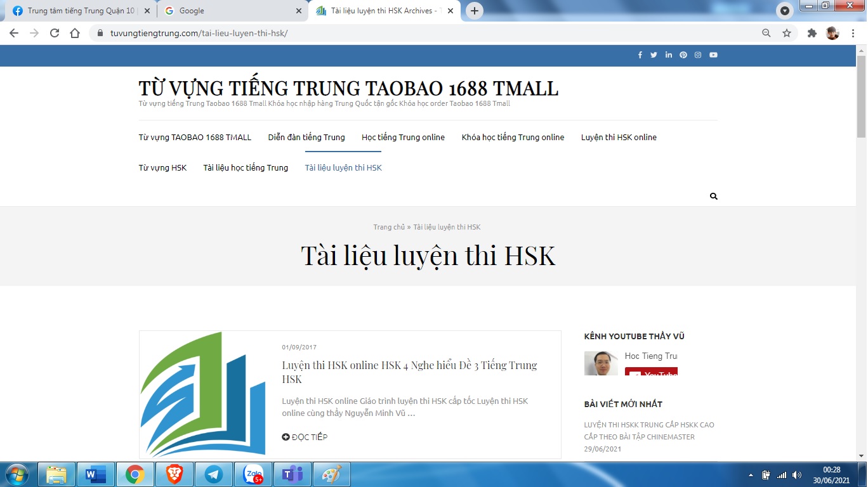
Task: Open a new browser tab with plus button
Action: (475, 11)
